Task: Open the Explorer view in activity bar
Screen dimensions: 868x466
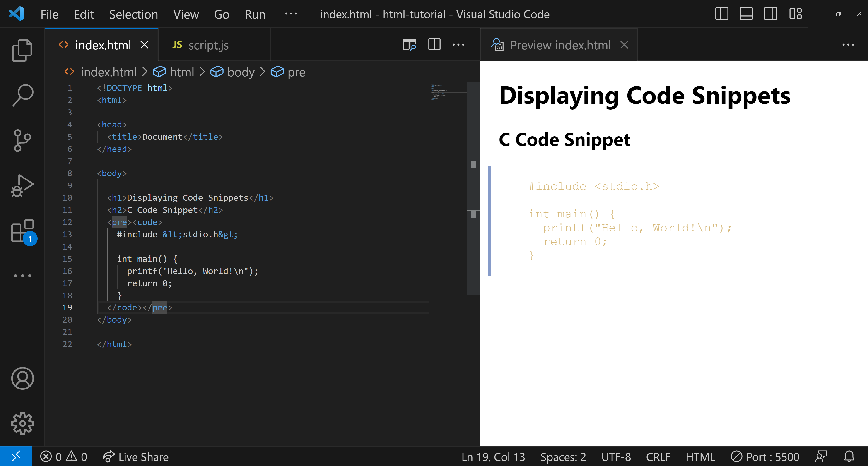Action: click(22, 50)
